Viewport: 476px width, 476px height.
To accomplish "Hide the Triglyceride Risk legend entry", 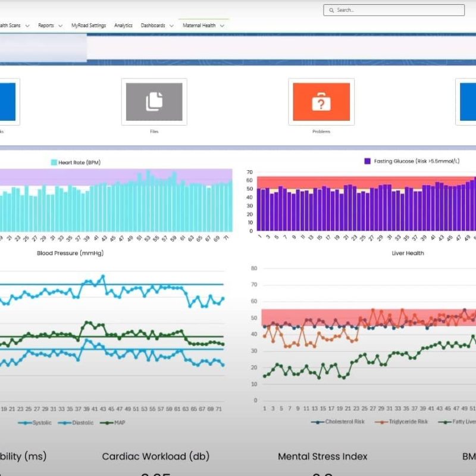I will (403, 422).
